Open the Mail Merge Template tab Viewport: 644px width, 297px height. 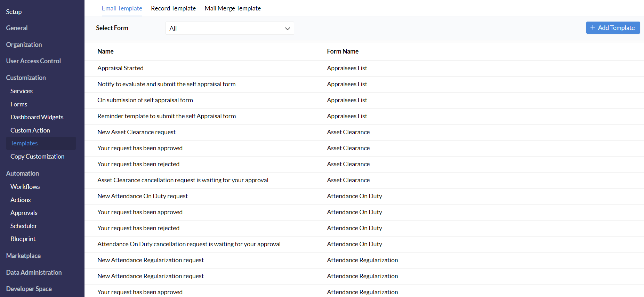click(233, 8)
